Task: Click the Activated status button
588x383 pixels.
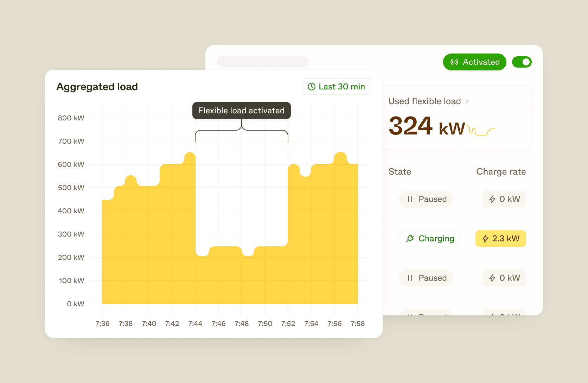Action: [x=475, y=62]
